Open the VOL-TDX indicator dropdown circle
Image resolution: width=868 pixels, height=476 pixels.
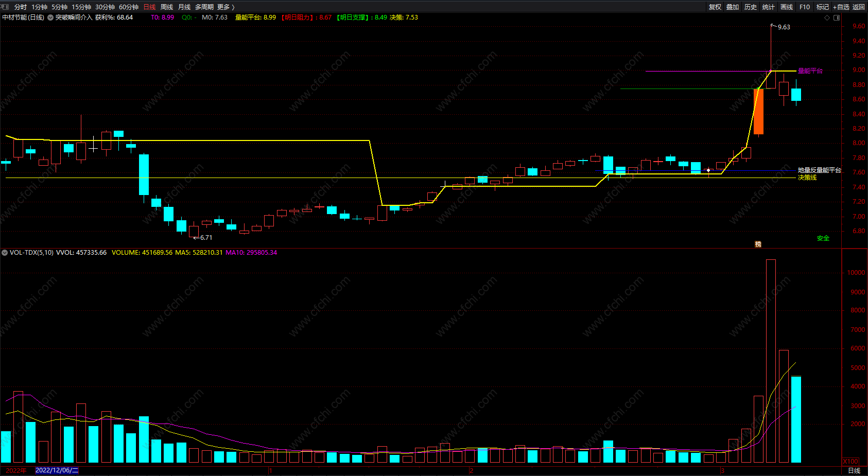pyautogui.click(x=5, y=253)
